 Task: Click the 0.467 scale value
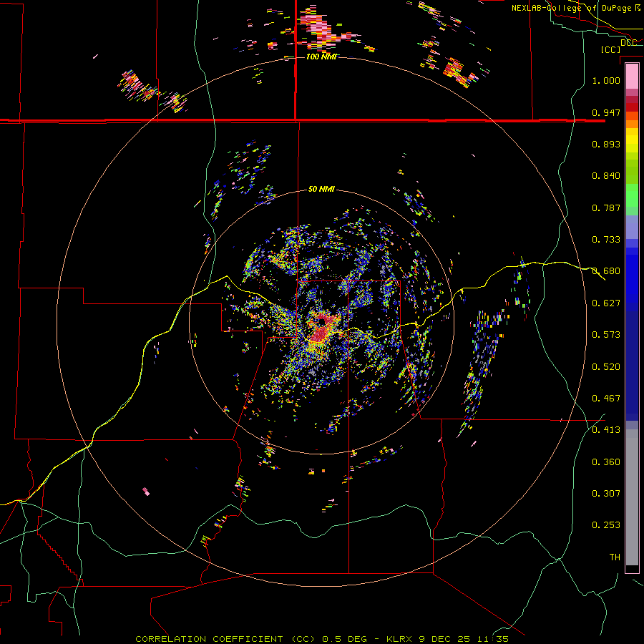click(x=606, y=399)
